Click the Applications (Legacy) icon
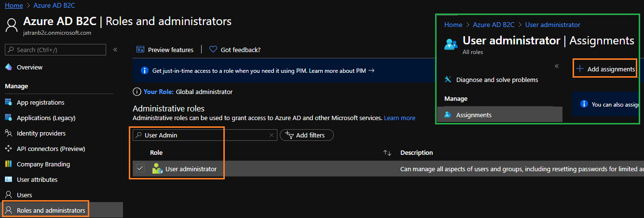 point(8,118)
